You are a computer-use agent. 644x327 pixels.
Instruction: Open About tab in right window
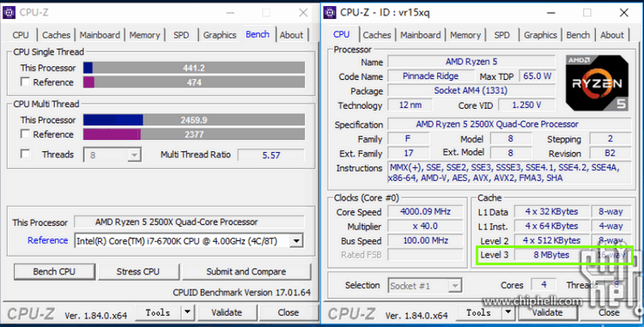612,35
